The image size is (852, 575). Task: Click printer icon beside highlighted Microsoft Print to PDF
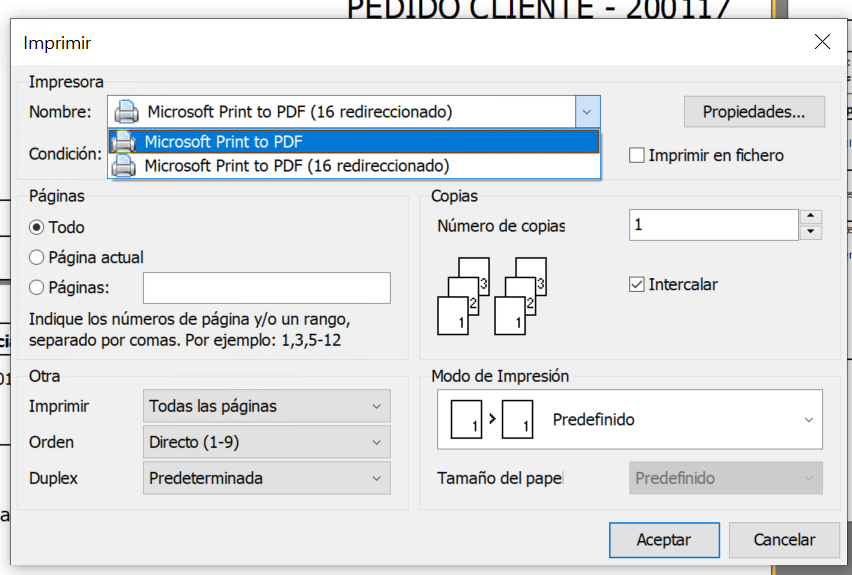(123, 142)
